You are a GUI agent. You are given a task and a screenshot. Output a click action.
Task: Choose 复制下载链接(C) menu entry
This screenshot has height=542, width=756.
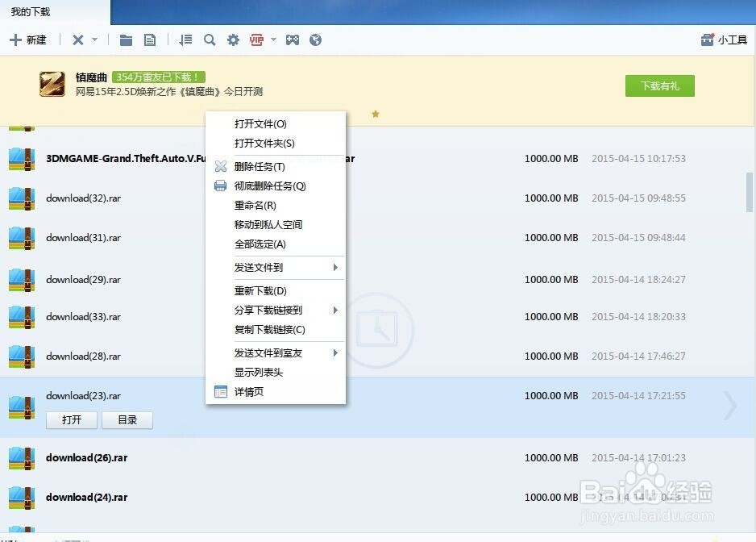coord(276,330)
